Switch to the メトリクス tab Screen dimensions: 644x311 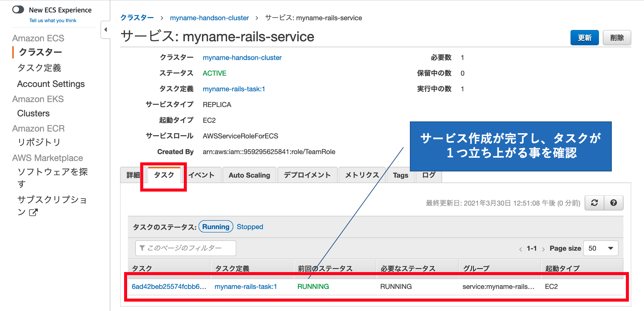pyautogui.click(x=362, y=175)
